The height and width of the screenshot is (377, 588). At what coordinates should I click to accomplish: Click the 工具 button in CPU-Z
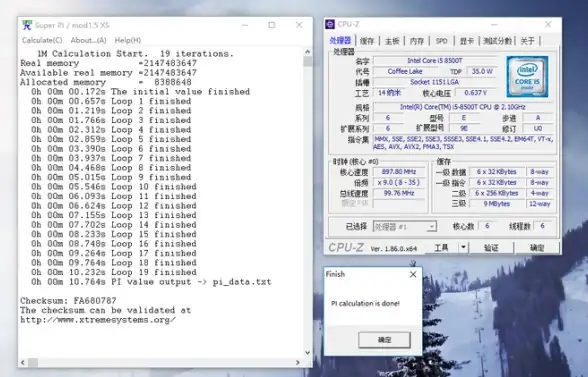[441, 247]
